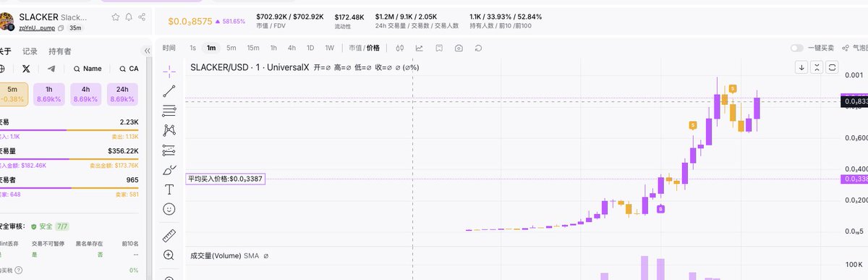This screenshot has height=280, width=868.
Task: Switch to the 持有者 tab
Action: tap(60, 51)
